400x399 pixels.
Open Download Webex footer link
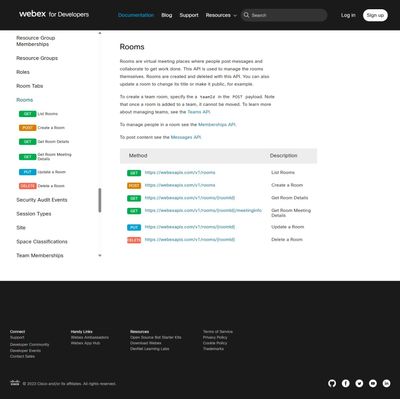tap(146, 343)
